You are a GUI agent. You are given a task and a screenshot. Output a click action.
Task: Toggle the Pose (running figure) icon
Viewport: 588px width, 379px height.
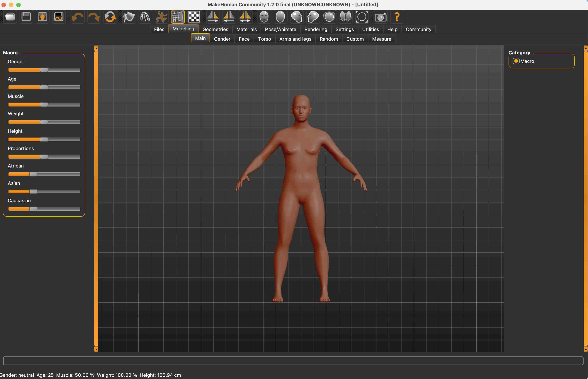[x=161, y=17]
